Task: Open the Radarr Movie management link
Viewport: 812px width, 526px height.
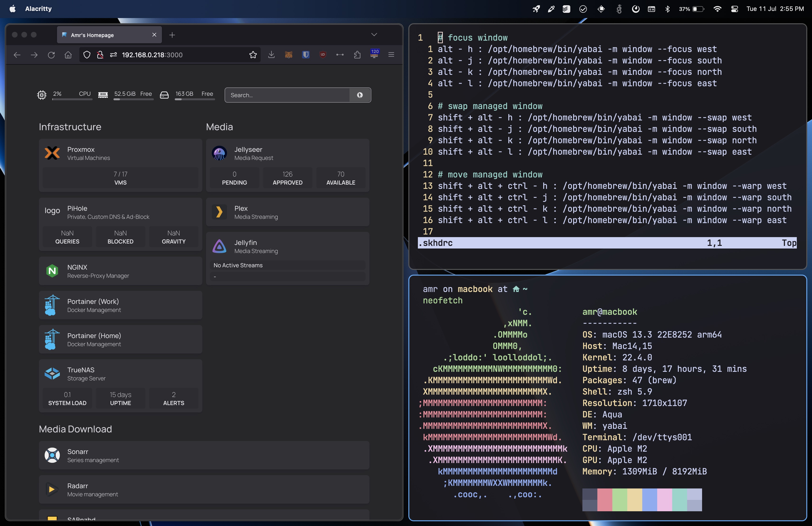Action: coord(204,489)
